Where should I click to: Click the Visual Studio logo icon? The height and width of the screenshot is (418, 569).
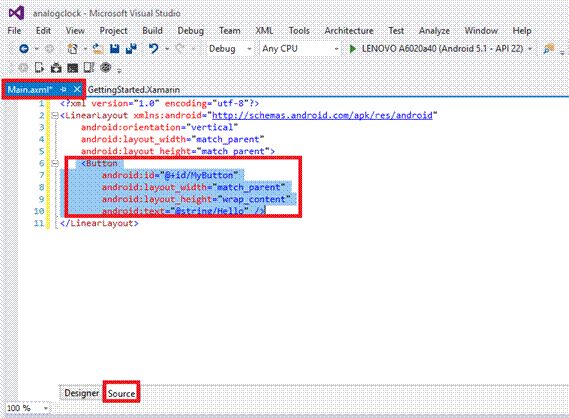(x=16, y=13)
